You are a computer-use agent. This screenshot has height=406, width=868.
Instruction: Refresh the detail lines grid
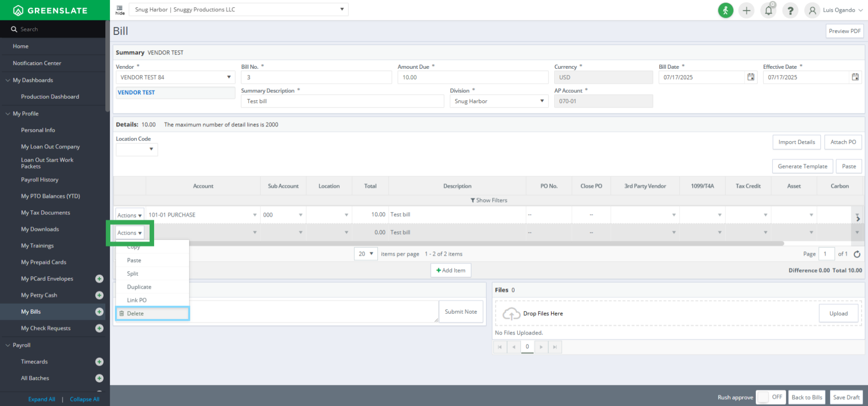coord(857,254)
